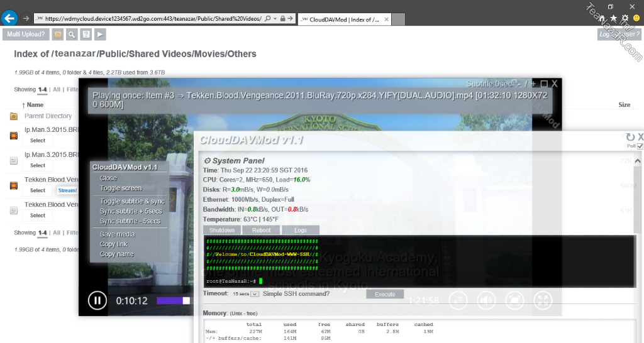The width and height of the screenshot is (644, 343).
Task: Click the browser favorites star icon
Action: click(x=614, y=18)
